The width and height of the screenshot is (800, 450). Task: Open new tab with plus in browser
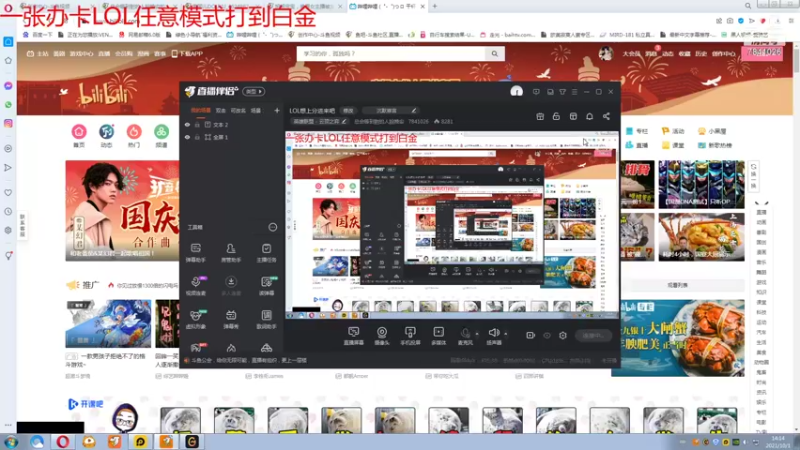point(435,6)
